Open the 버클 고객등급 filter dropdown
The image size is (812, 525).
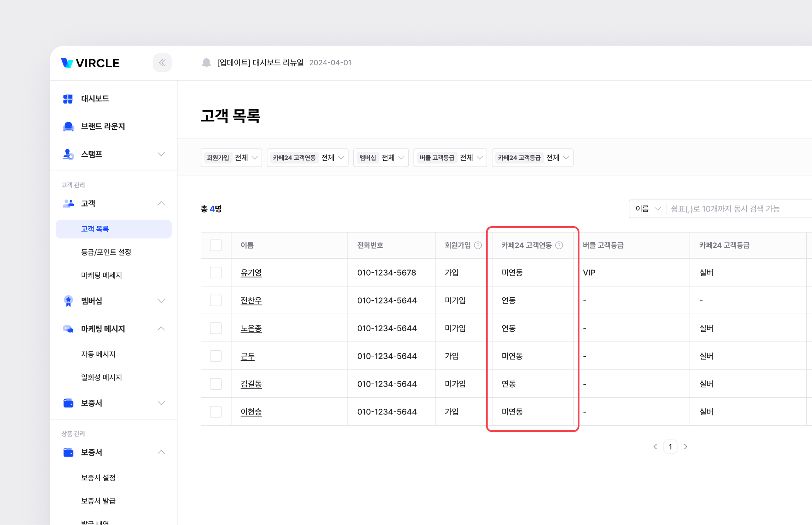450,158
